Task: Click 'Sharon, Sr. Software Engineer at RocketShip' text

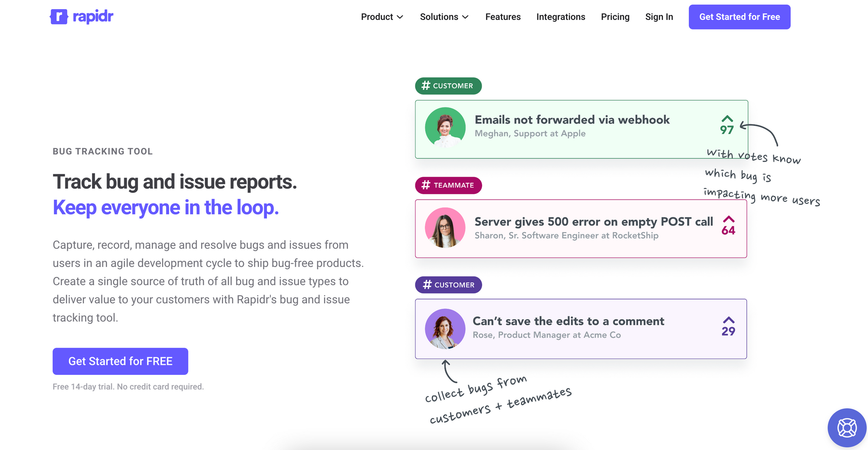Action: click(x=566, y=236)
